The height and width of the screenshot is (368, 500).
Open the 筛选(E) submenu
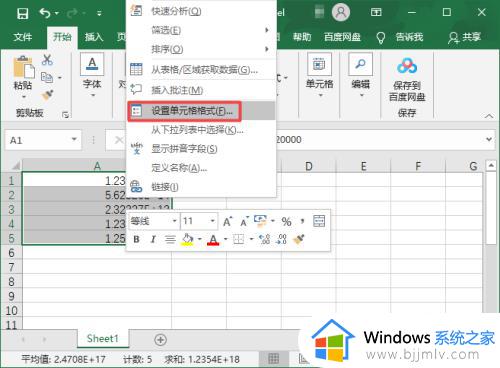click(201, 30)
